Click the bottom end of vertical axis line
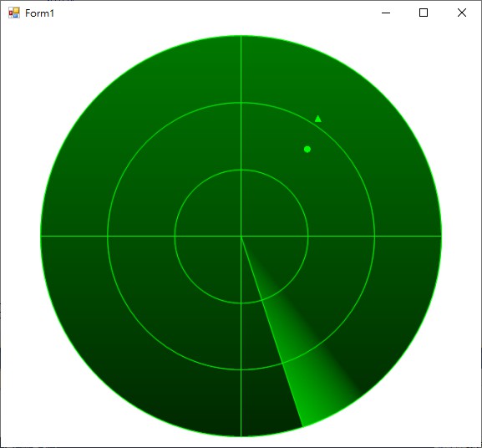The image size is (482, 448). pyautogui.click(x=241, y=436)
